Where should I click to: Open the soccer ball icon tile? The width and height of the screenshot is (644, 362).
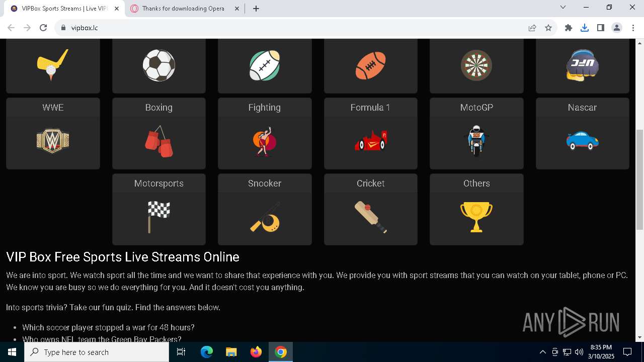[159, 65]
